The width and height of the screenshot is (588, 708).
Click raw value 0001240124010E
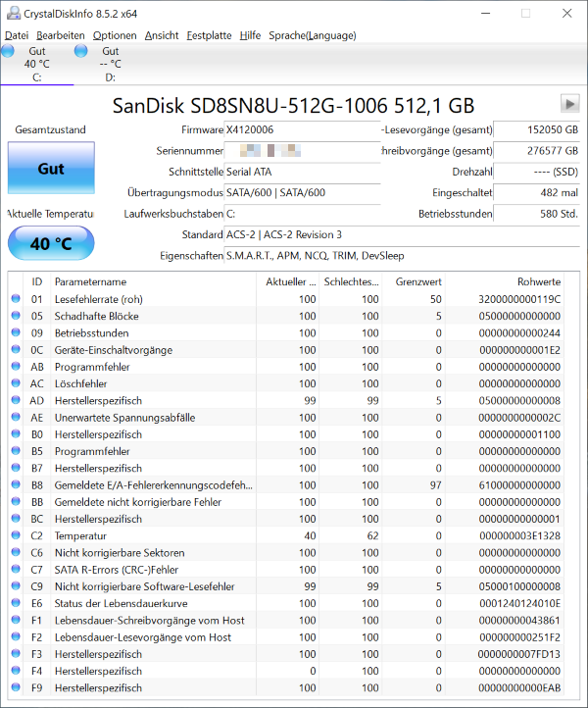519,603
